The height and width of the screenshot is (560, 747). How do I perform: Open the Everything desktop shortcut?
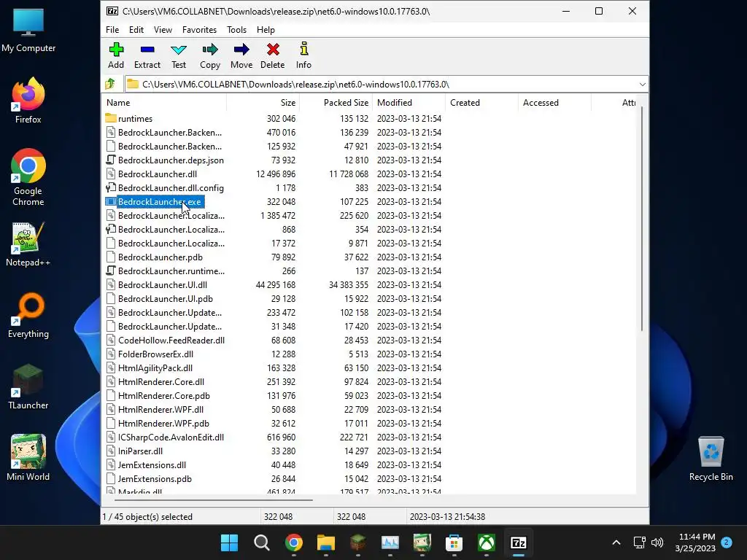[x=28, y=315]
